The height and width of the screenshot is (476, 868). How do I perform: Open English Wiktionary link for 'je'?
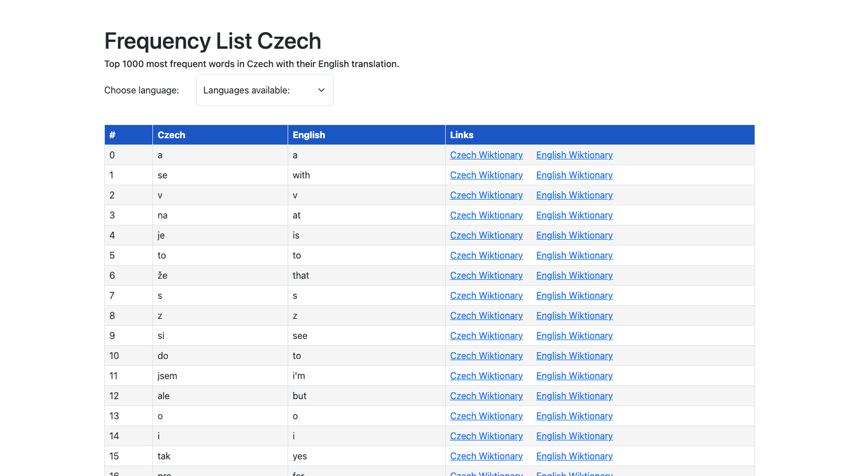[574, 235]
